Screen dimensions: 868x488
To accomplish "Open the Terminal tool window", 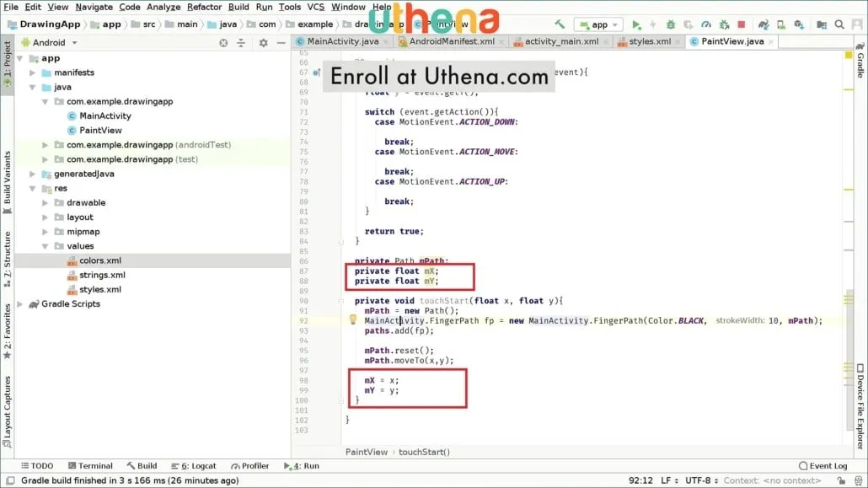I will point(90,466).
